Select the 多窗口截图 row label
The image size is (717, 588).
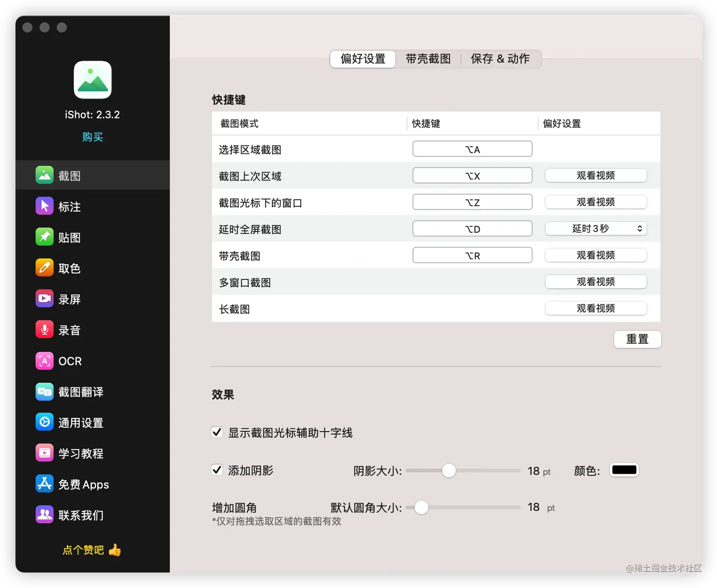click(x=245, y=282)
